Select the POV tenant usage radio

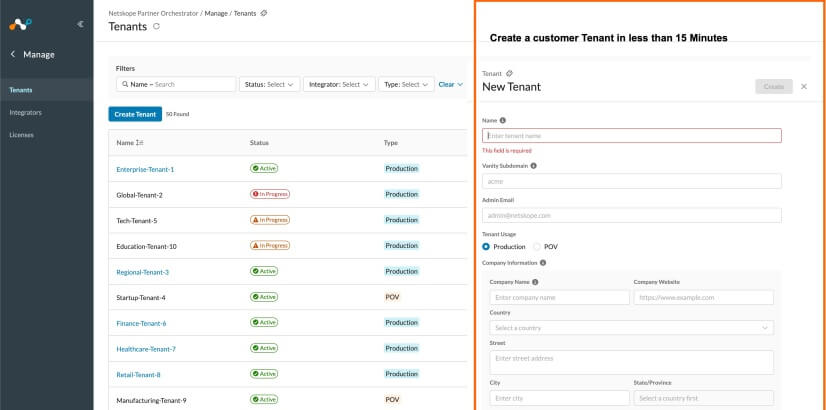[x=537, y=247]
